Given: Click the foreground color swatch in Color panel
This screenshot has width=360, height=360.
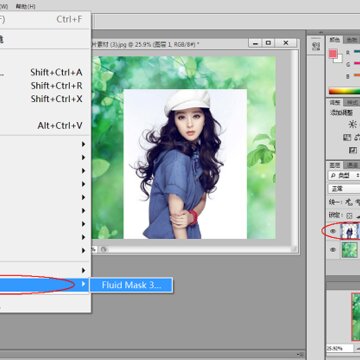Looking at the screenshot, I should point(333,54).
